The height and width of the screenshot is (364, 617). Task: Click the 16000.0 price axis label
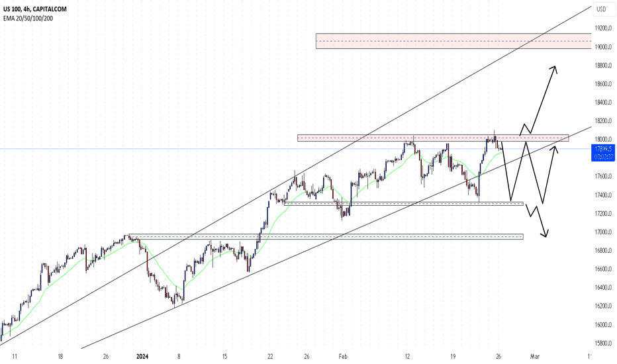pyautogui.click(x=603, y=325)
